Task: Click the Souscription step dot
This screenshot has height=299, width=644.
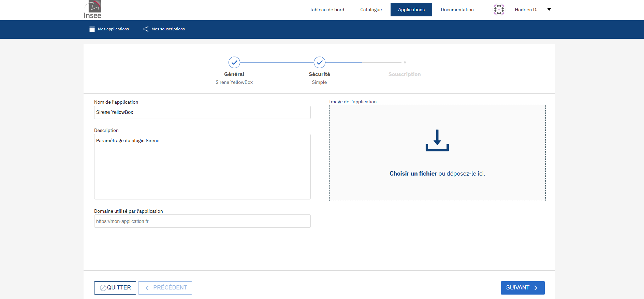Action: click(405, 62)
